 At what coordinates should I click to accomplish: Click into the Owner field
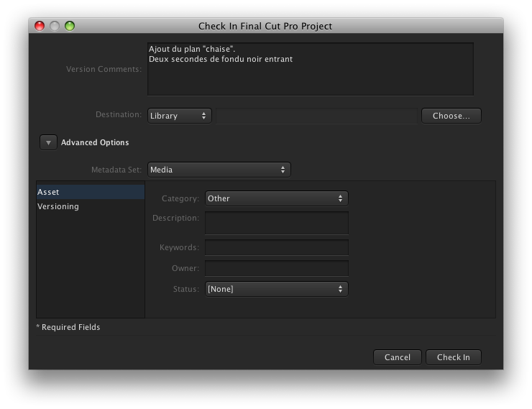(277, 268)
